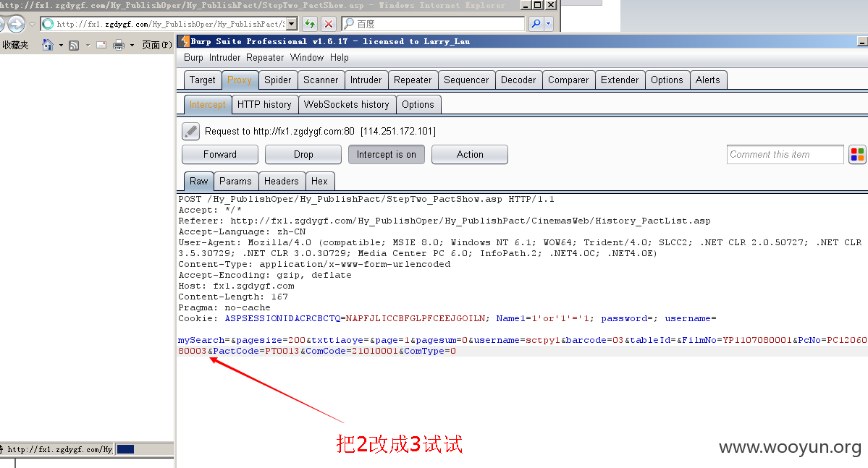Image resolution: width=868 pixels, height=468 pixels.
Task: View the Alerts tab
Action: pyautogui.click(x=707, y=80)
